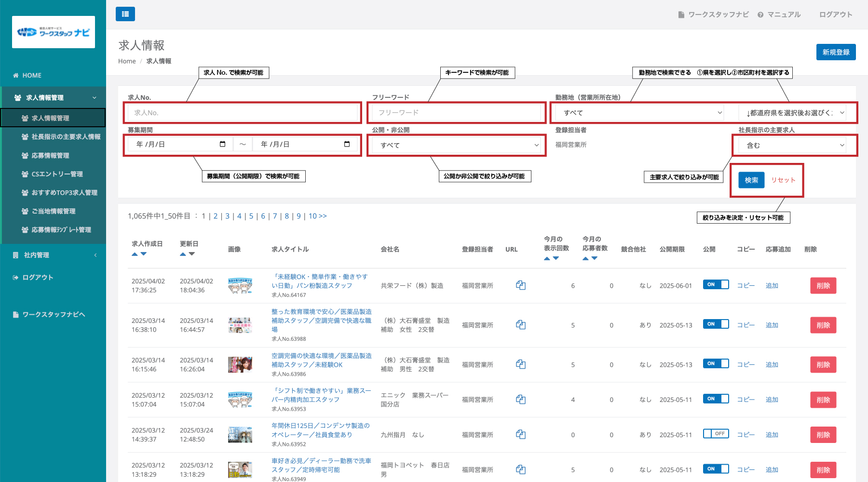Viewport: 868px width, 482px height.
Task: Click the 新規登録 button
Action: [x=836, y=52]
